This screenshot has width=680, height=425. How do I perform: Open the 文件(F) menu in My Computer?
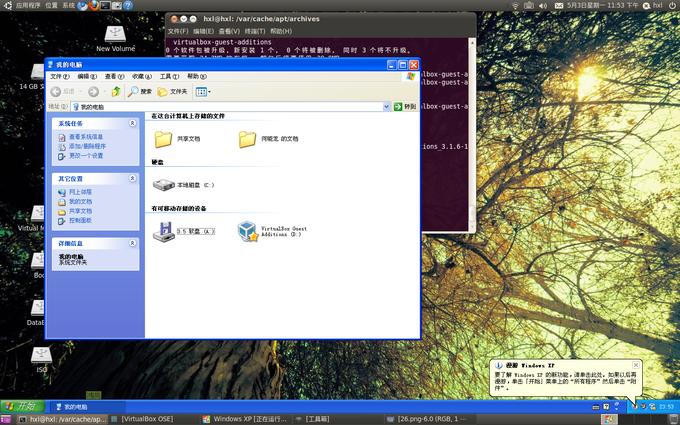click(x=59, y=76)
